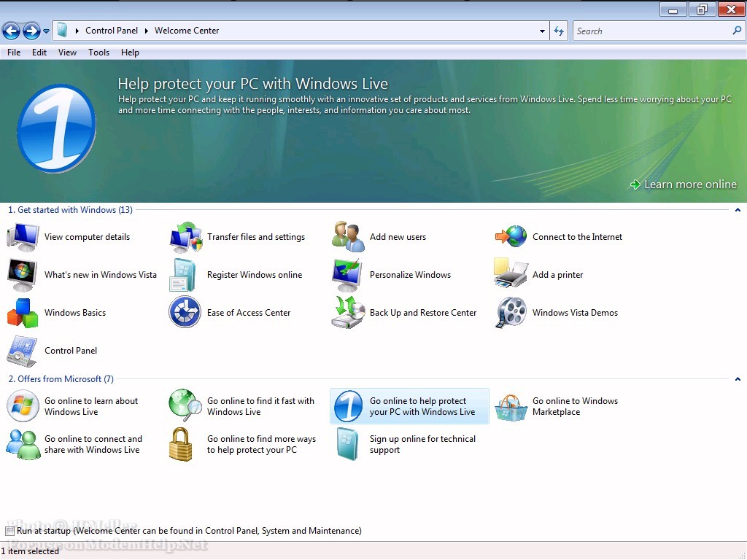This screenshot has width=747, height=560.
Task: Open the View computer details icon
Action: click(23, 237)
